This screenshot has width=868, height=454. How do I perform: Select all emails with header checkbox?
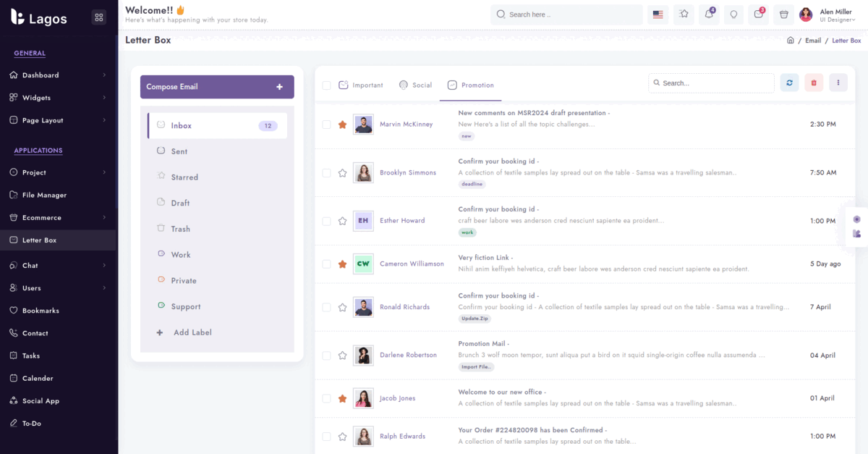(326, 85)
